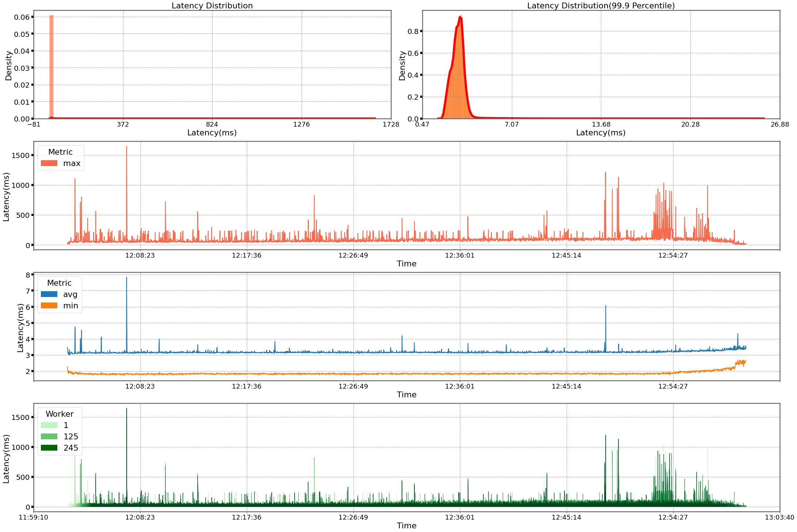
Task: Click the 11:59:10 tick on bottom axis
Action: point(34,517)
